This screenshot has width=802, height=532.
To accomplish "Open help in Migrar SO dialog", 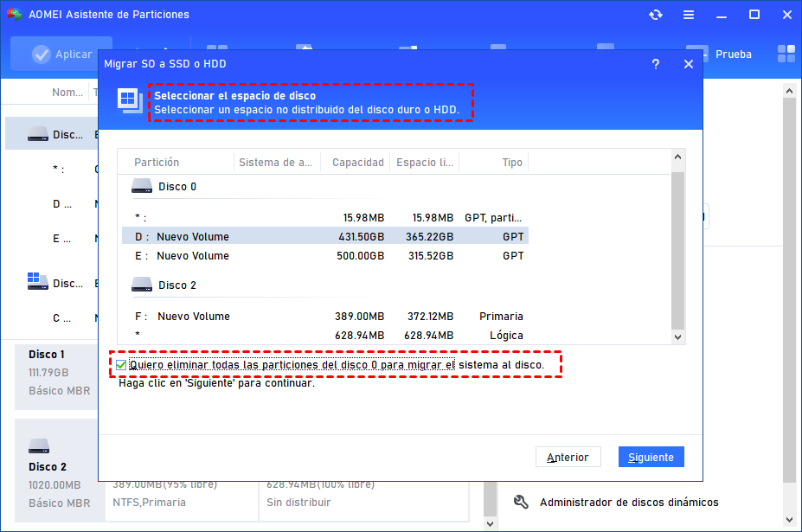I will 655,64.
